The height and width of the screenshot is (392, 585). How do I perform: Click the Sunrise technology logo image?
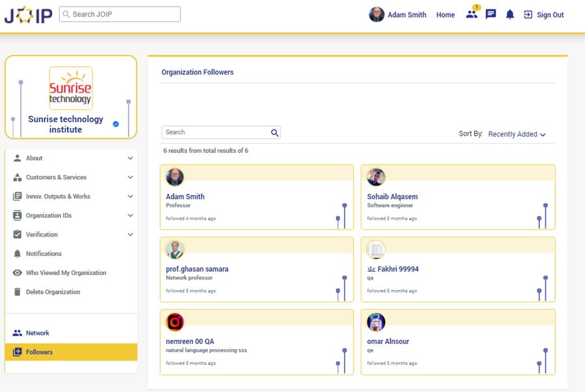pos(71,88)
